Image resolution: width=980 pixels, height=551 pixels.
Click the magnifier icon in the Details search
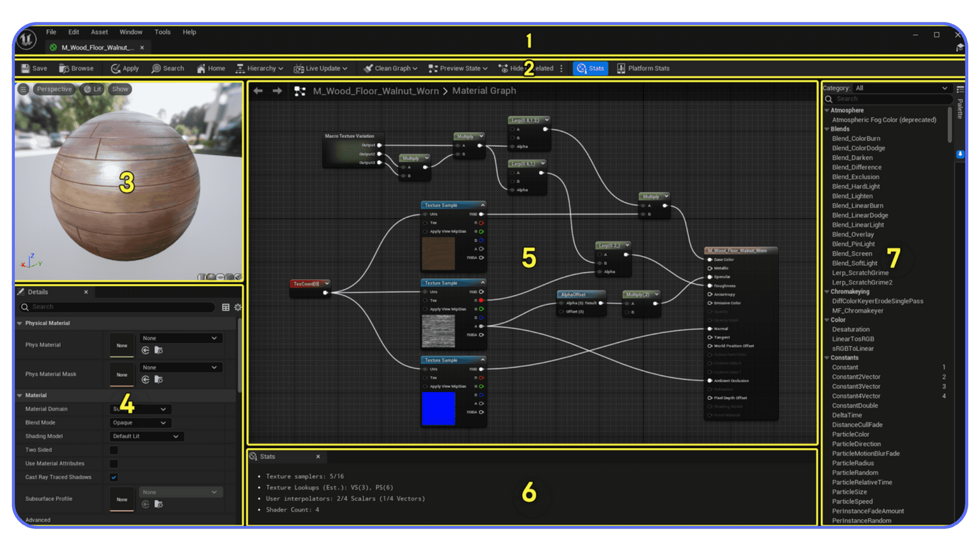(x=24, y=307)
